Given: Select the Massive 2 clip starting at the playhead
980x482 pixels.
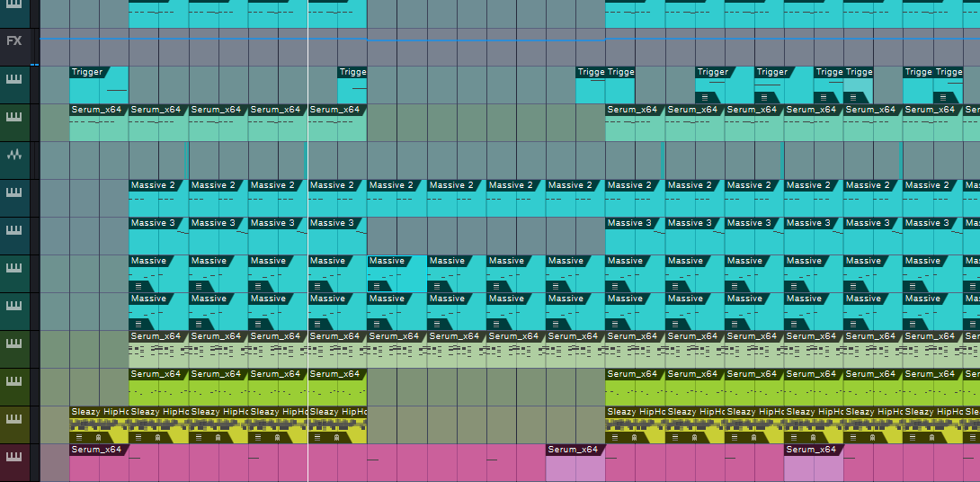Looking at the screenshot, I should click(x=337, y=198).
